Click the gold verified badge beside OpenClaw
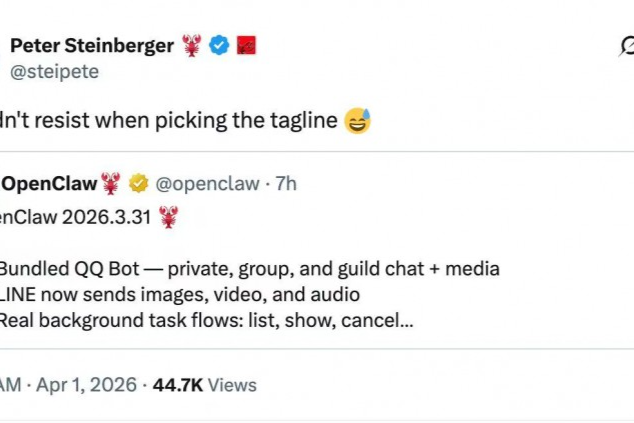 pos(139,183)
